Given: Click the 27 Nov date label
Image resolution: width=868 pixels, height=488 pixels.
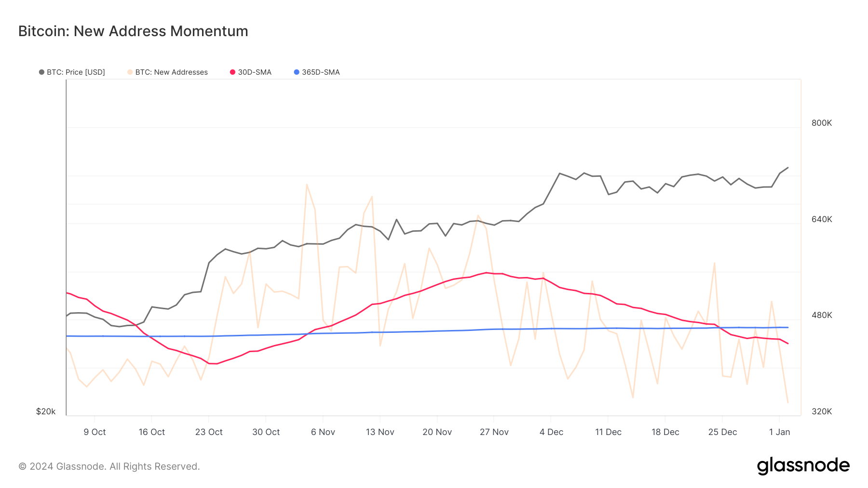Looking at the screenshot, I should pos(495,432).
